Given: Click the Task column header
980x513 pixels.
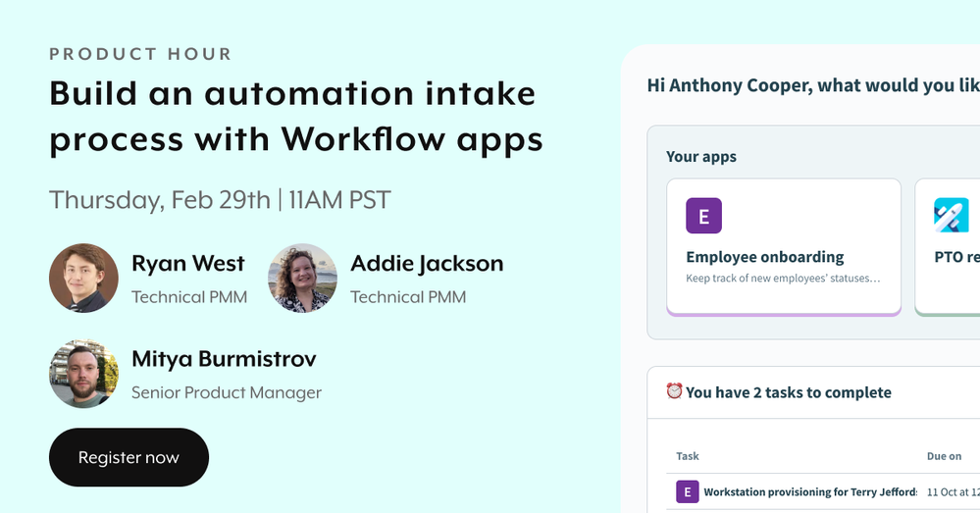Looking at the screenshot, I should tap(688, 456).
